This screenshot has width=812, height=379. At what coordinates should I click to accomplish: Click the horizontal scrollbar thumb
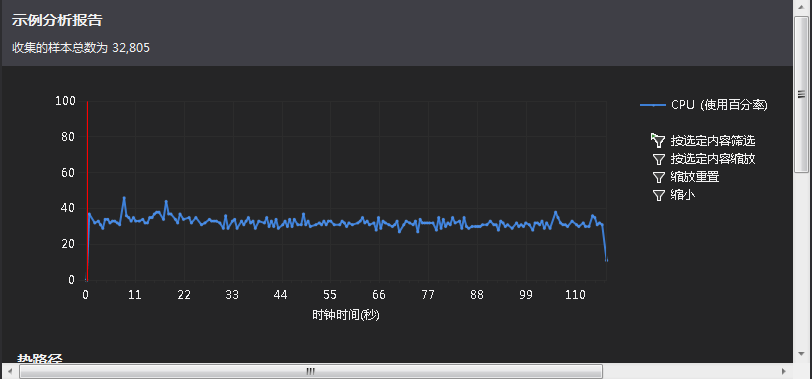click(x=311, y=371)
